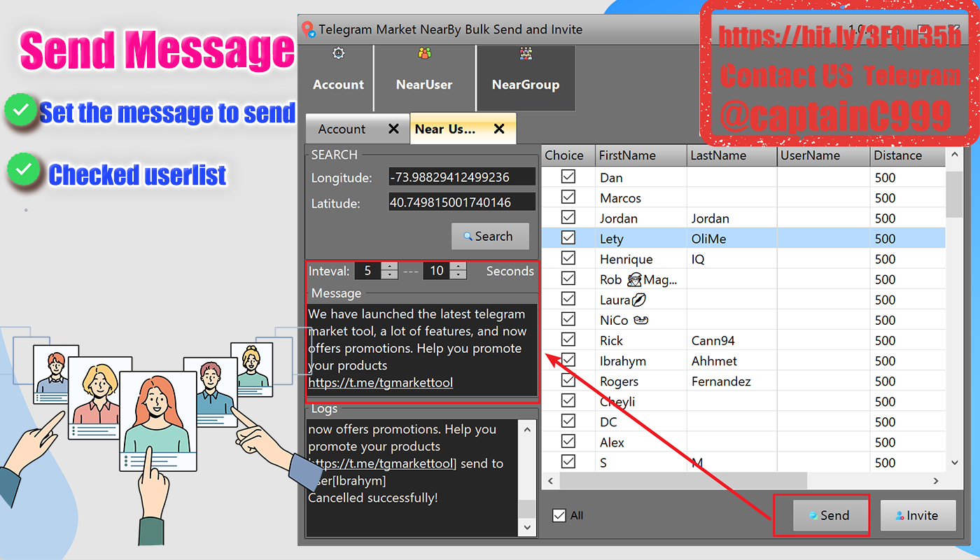
Task: Click the logs scroll down arrow
Action: [x=528, y=526]
